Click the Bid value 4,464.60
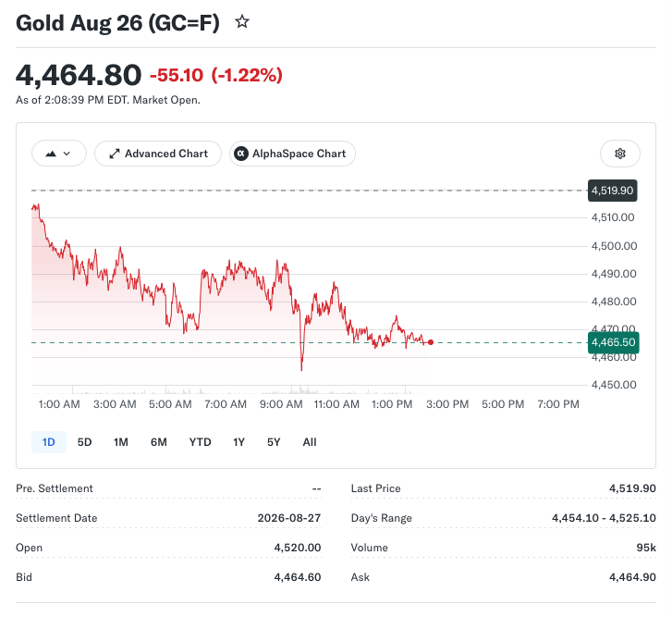Screen dimensions: 672x617 click(298, 577)
